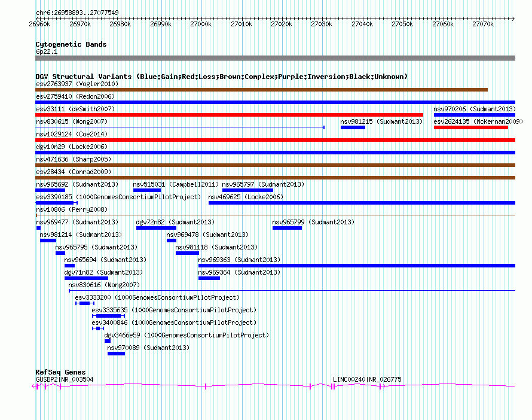Click the esv2624135 (McKernan2009) red bar

471,127
